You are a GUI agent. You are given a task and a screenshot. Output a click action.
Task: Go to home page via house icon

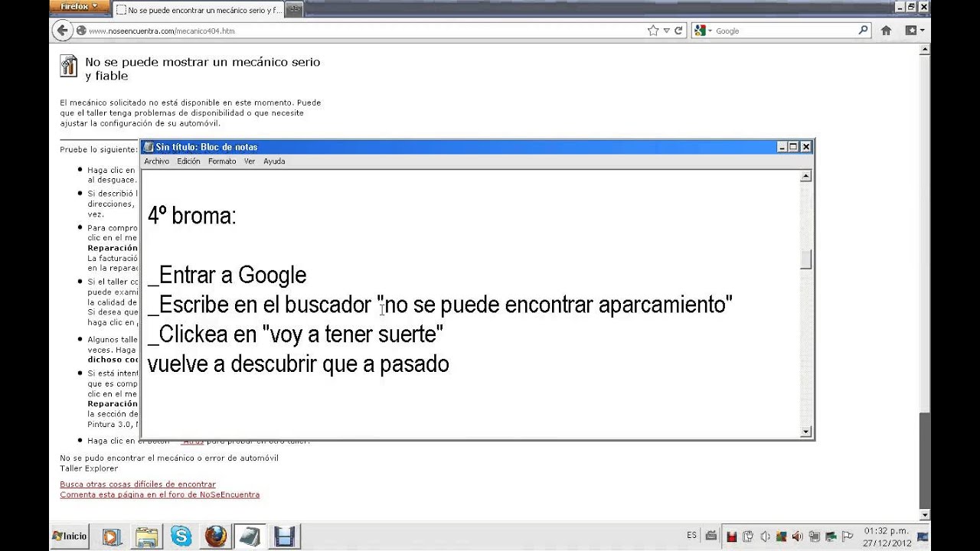pos(886,31)
